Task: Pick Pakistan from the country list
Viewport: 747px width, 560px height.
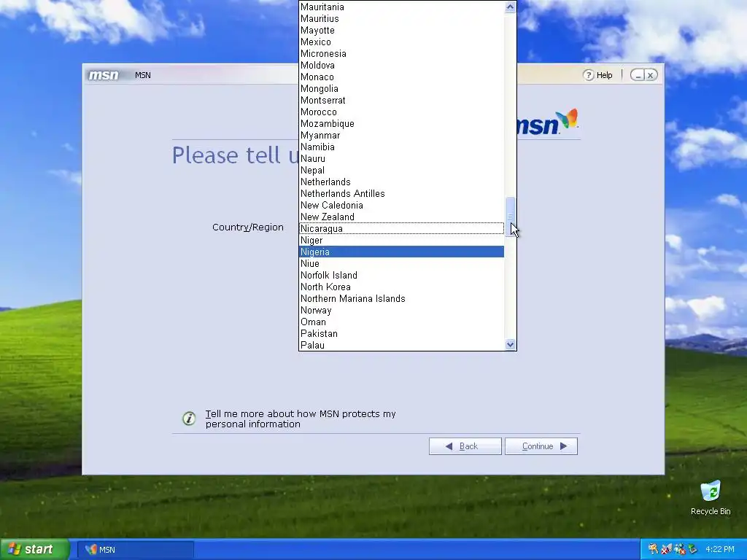Action: [x=402, y=334]
